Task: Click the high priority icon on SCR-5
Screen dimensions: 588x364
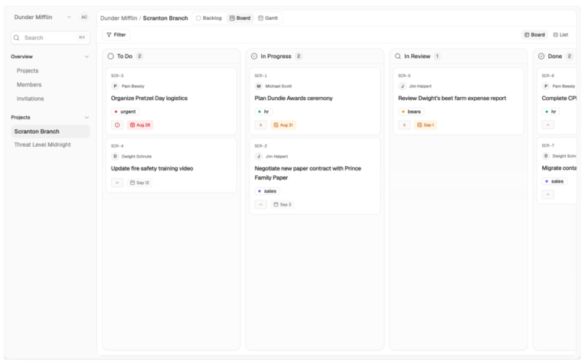Action: 404,125
